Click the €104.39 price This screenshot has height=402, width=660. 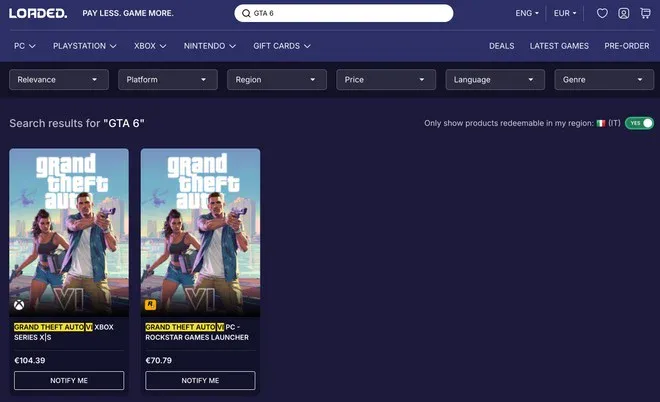click(30, 360)
